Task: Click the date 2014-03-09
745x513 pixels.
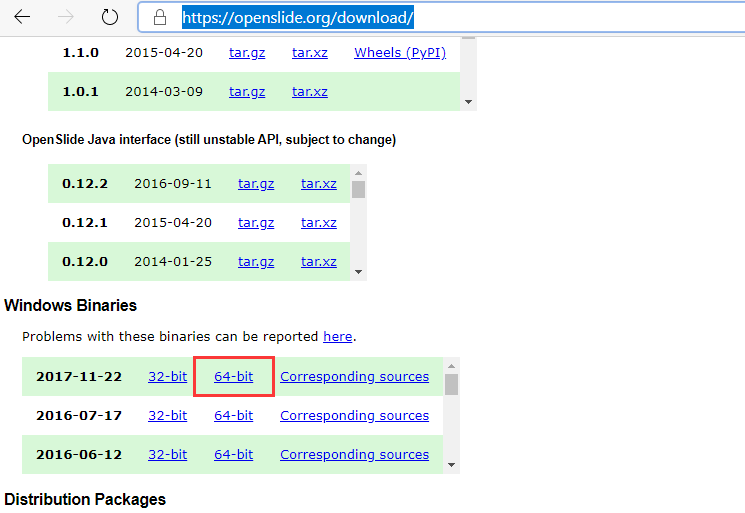Action: point(164,91)
